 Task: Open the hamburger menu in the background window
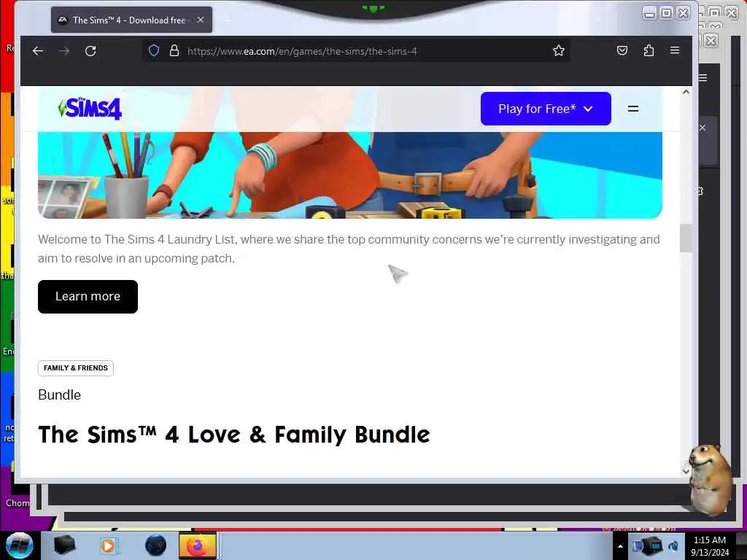click(x=703, y=77)
